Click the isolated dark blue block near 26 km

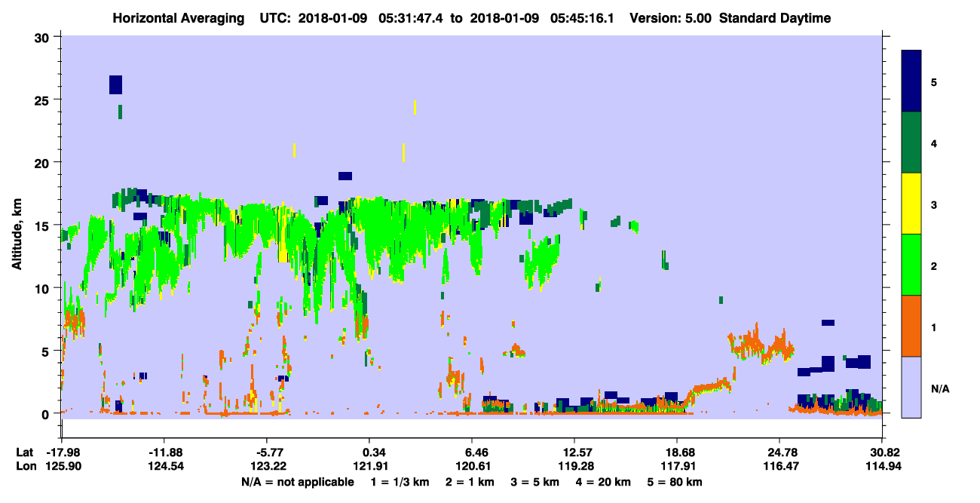[x=115, y=84]
